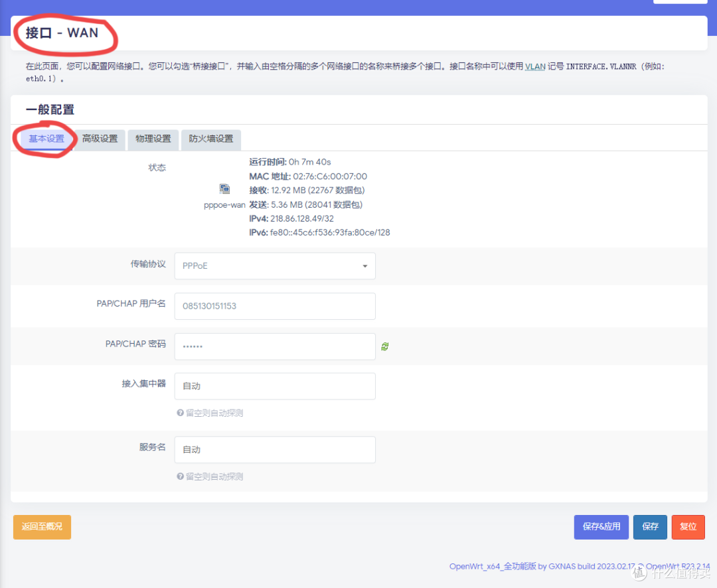Open the GXNAS link in the footer
Screen dimensions: 717x588
[562, 566]
